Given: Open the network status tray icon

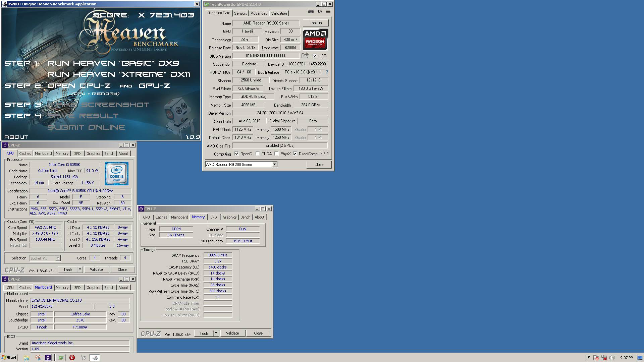Looking at the screenshot, I should point(604,358).
